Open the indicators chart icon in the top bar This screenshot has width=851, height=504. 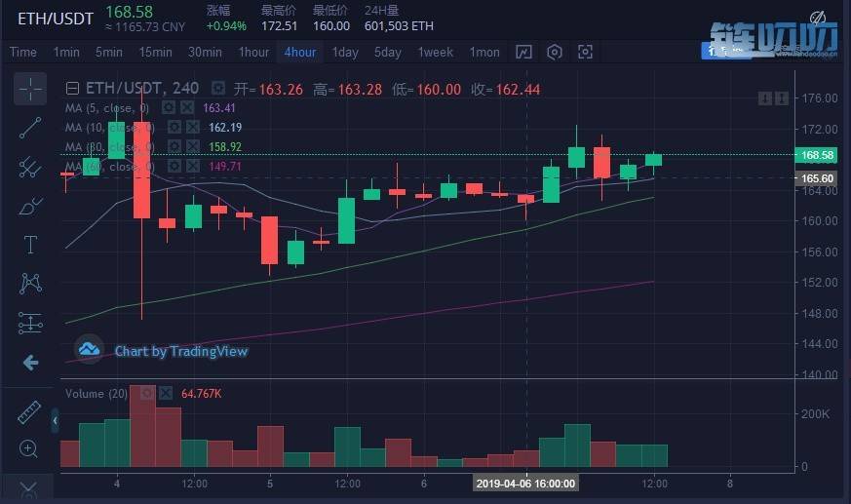pos(524,52)
